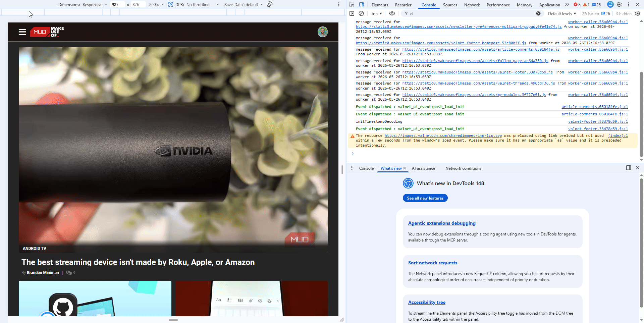
Task: Create a live expression with eye icon
Action: (x=392, y=13)
